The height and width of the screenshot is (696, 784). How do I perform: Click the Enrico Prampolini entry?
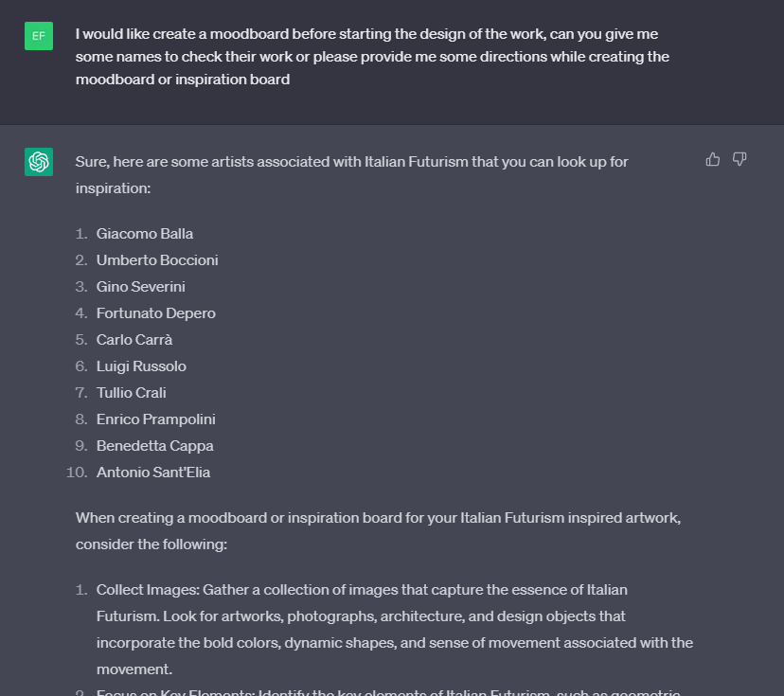[156, 419]
